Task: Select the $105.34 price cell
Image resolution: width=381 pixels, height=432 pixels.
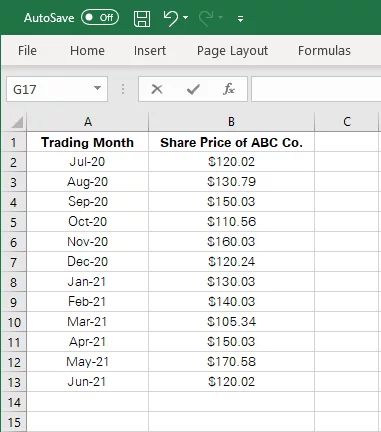Action: (x=231, y=322)
